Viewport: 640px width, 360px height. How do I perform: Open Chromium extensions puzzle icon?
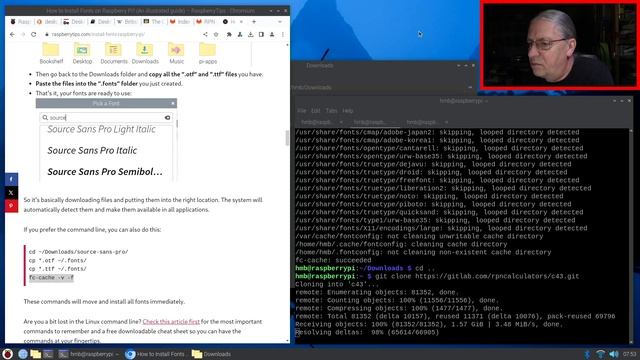click(x=229, y=35)
